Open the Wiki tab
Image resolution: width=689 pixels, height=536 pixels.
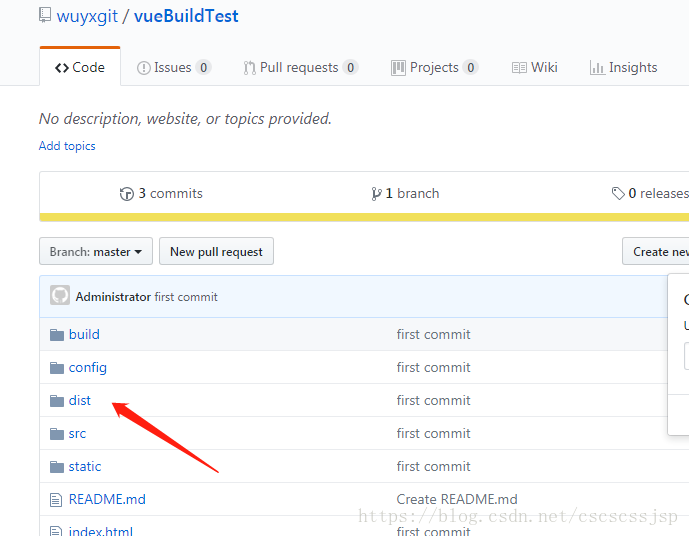[534, 67]
